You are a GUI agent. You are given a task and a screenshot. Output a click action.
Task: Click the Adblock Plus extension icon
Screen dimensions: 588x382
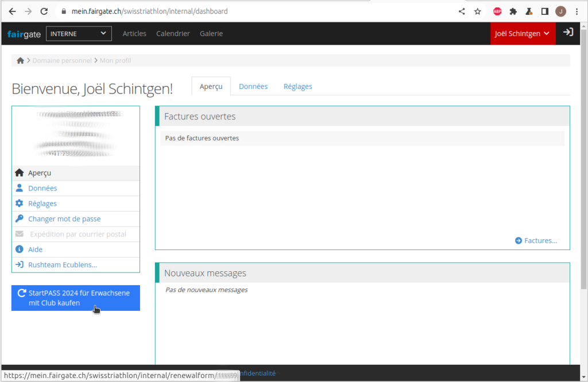click(497, 11)
